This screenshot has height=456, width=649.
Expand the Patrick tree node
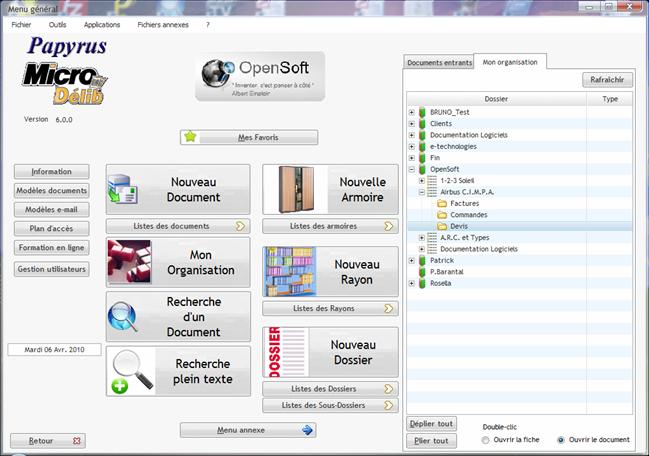[411, 260]
